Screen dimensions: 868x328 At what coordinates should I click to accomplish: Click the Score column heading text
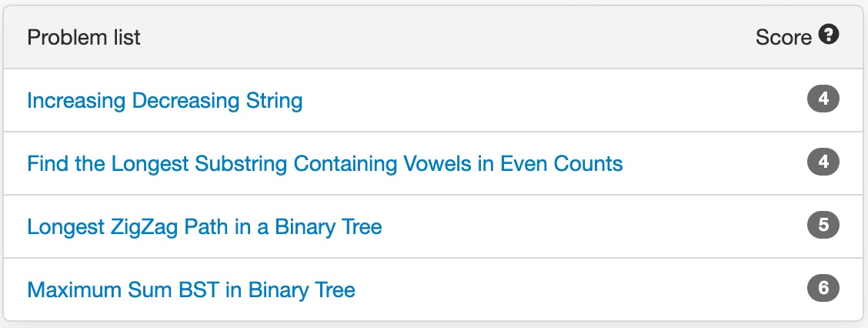point(783,37)
